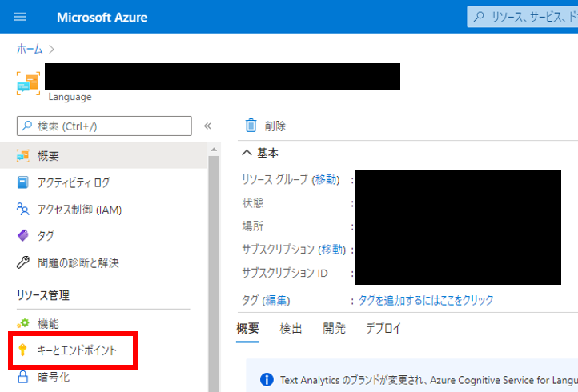The image size is (578, 392).
Task: Click the wrench diagnose icon
Action: click(x=23, y=262)
